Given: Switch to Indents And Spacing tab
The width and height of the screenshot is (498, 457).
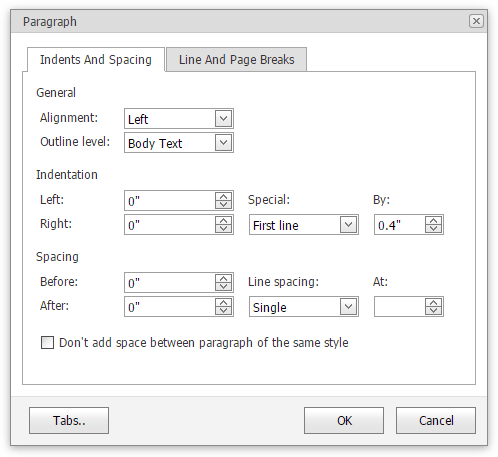Looking at the screenshot, I should [96, 60].
